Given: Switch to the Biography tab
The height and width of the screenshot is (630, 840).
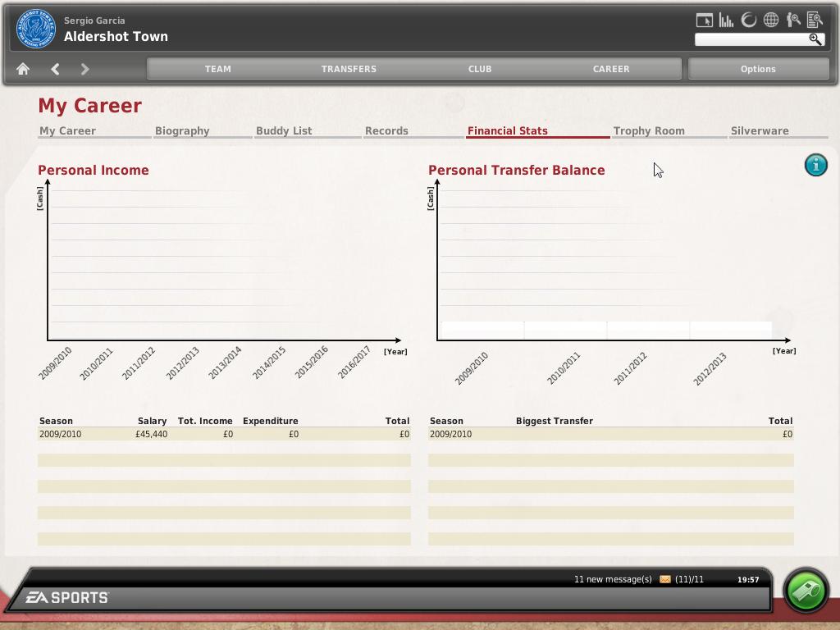Looking at the screenshot, I should 182,130.
